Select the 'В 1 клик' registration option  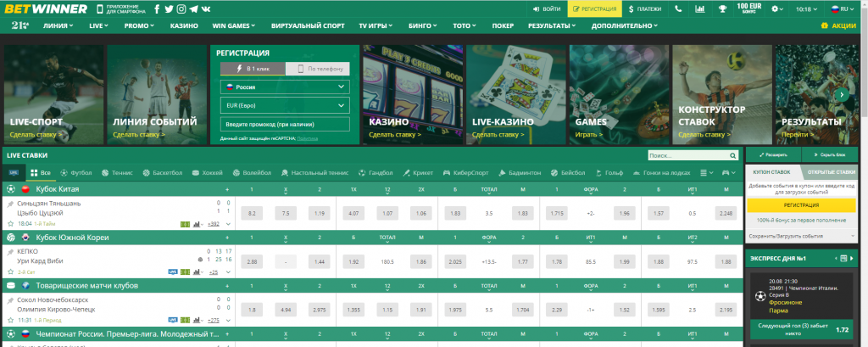(253, 69)
